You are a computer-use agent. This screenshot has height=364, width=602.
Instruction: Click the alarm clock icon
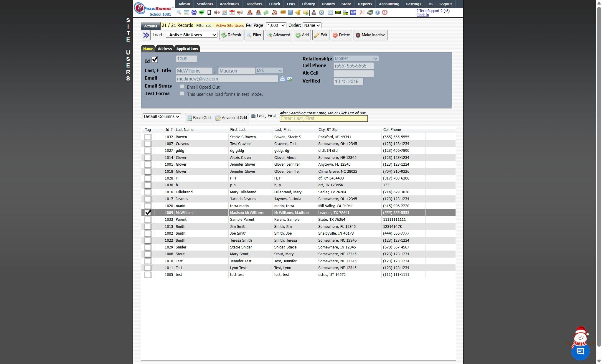point(321,12)
